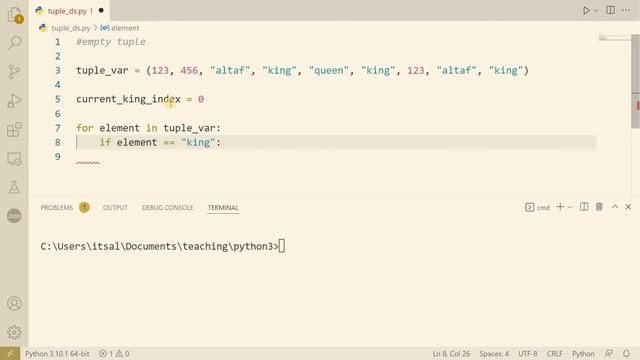Click "queen" string in the tuple
Image resolution: width=640 pixels, height=360 pixels.
329,71
